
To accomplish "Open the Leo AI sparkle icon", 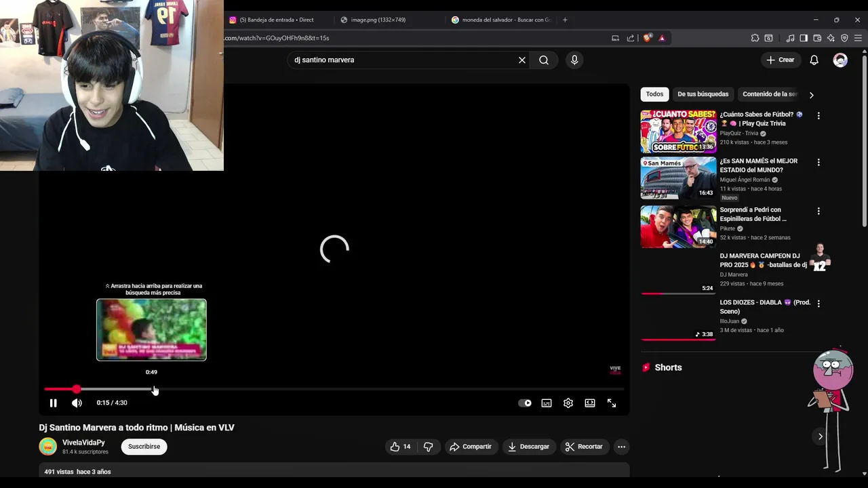I will point(831,38).
